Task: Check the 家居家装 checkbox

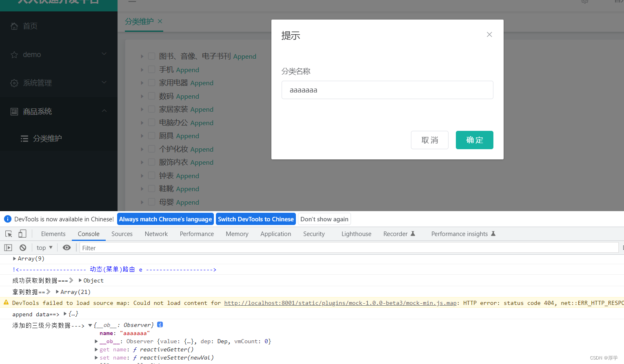Action: click(151, 109)
